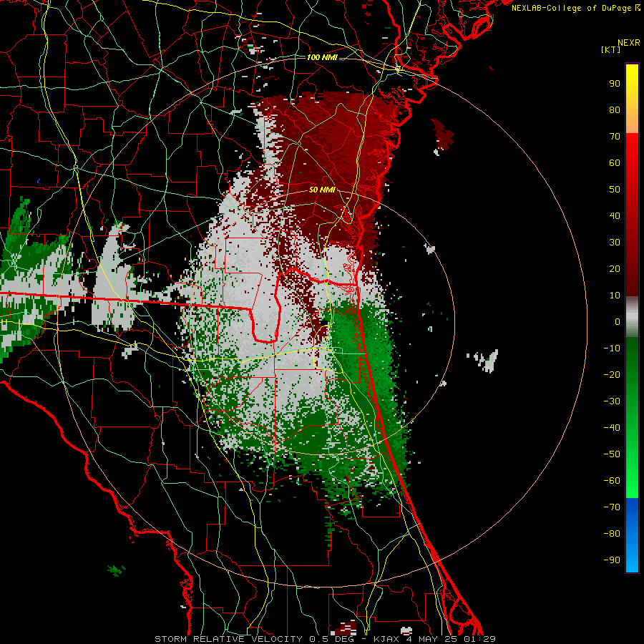Click the Storm Relative Velocity KJAX caption

[325, 639]
